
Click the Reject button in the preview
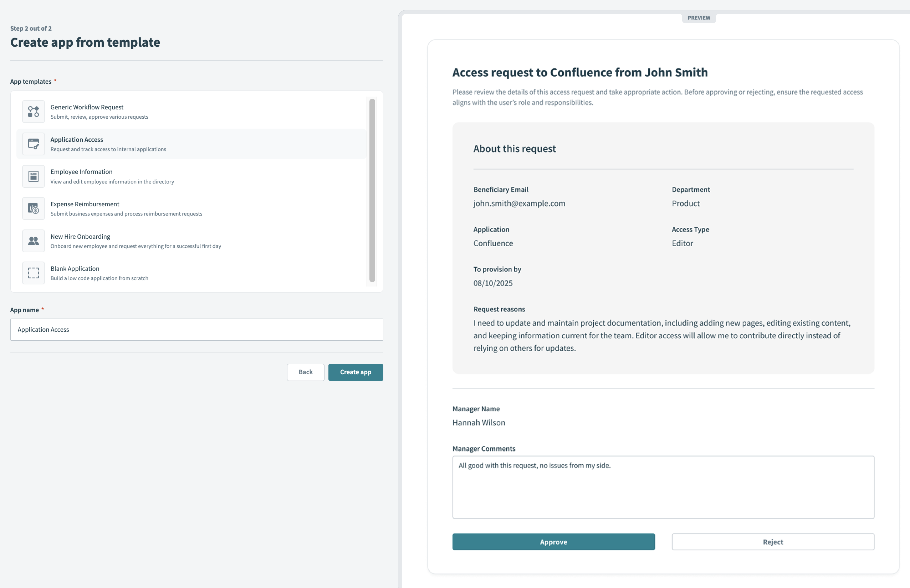coord(772,542)
